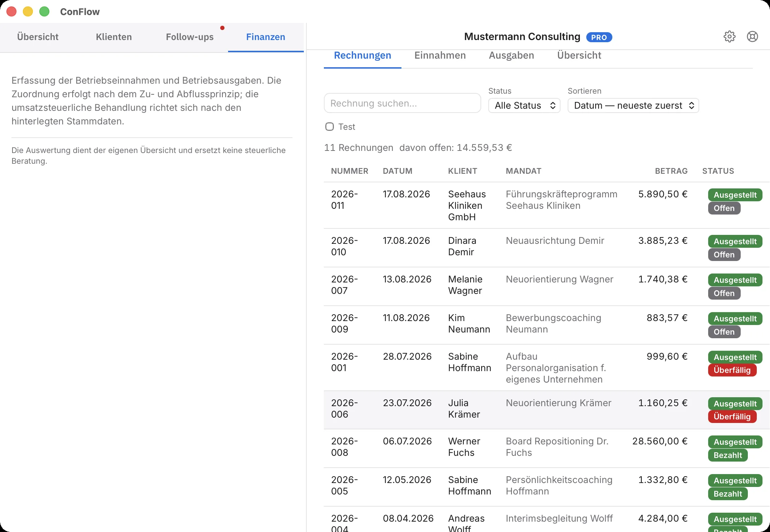
Task: Click mandate Persönlichkeitscoaching Hoffmann
Action: [559, 486]
